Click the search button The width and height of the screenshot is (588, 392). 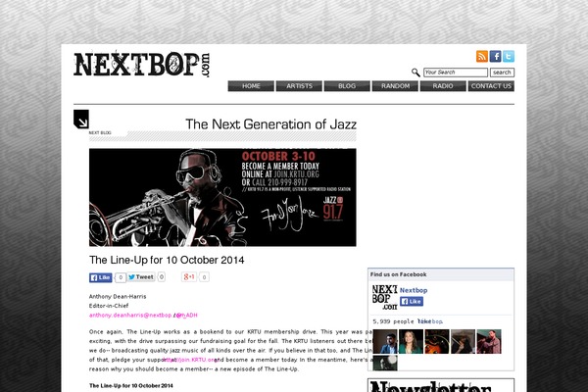[502, 73]
